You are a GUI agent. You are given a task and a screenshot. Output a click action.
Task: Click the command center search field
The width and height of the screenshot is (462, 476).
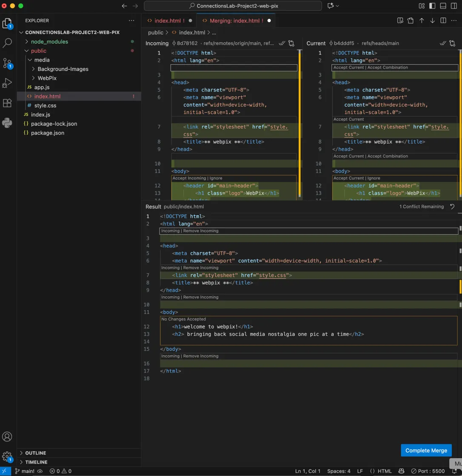233,6
